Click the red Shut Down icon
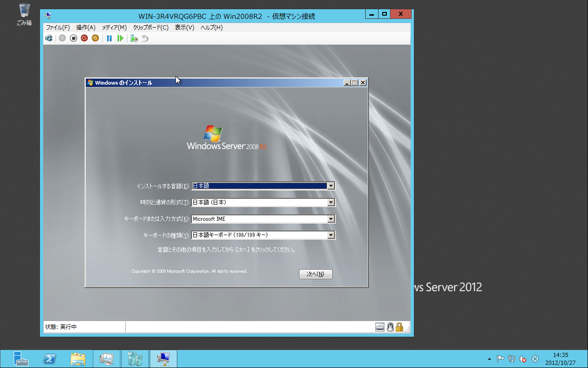Viewport: 588px width, 368px height. (85, 38)
